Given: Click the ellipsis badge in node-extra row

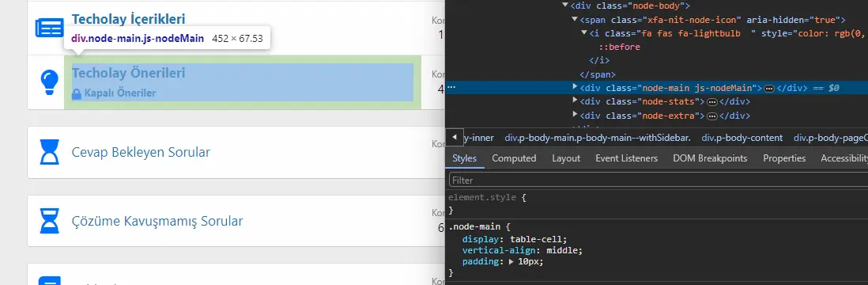Looking at the screenshot, I should (712, 116).
